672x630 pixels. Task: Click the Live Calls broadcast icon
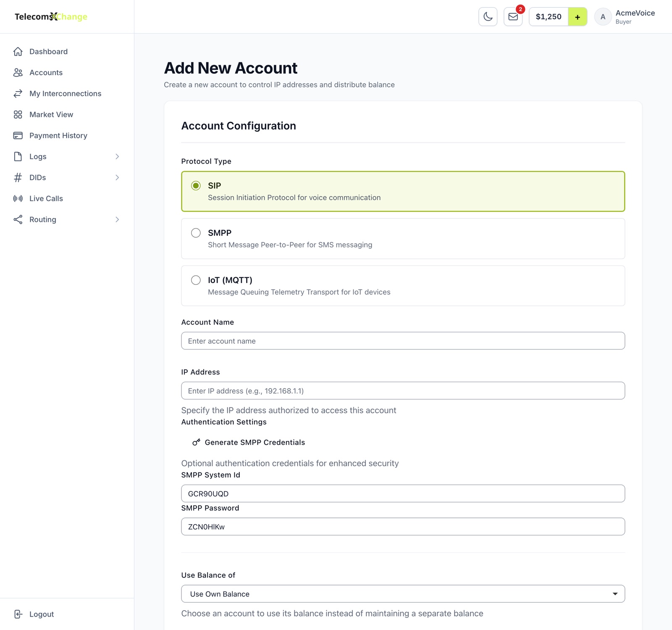18,199
